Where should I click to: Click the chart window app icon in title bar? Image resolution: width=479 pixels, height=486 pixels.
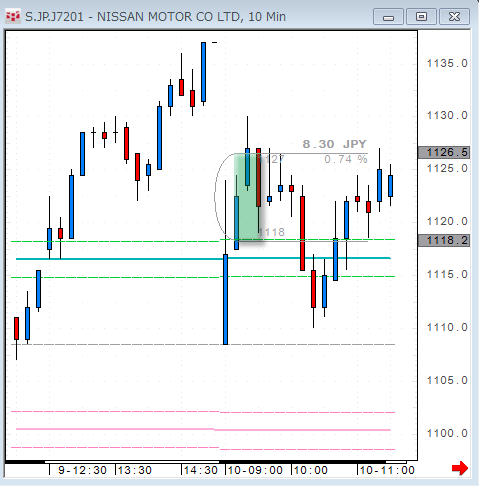(x=13, y=16)
